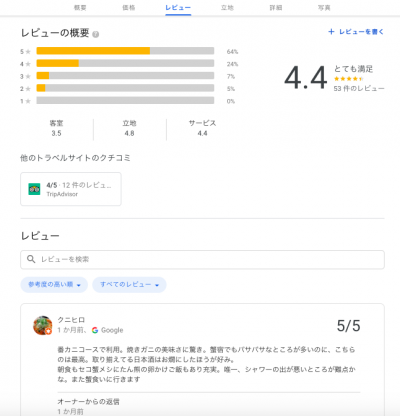Open the TripAdvisor 4/5 reviews card
400x416 pixels.
pos(71,189)
